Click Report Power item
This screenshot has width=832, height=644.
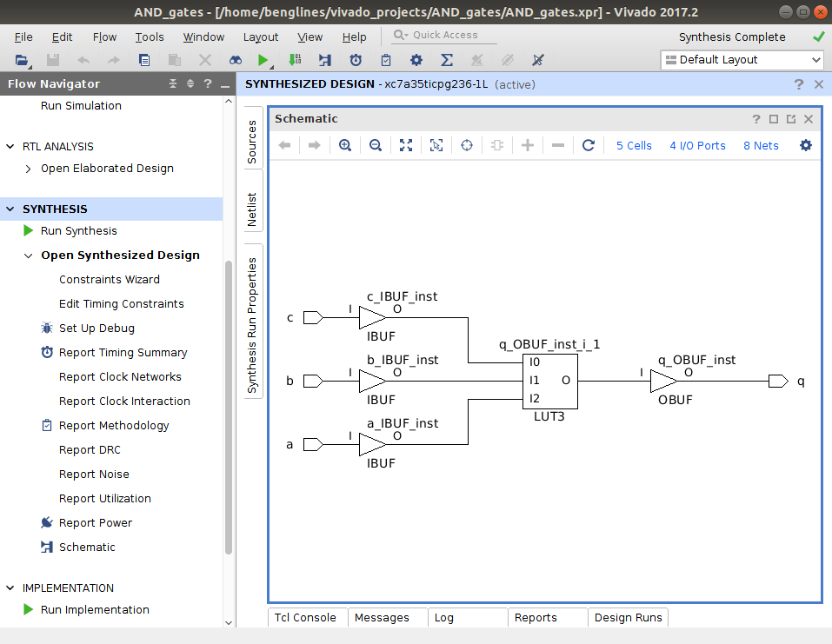[x=96, y=523]
